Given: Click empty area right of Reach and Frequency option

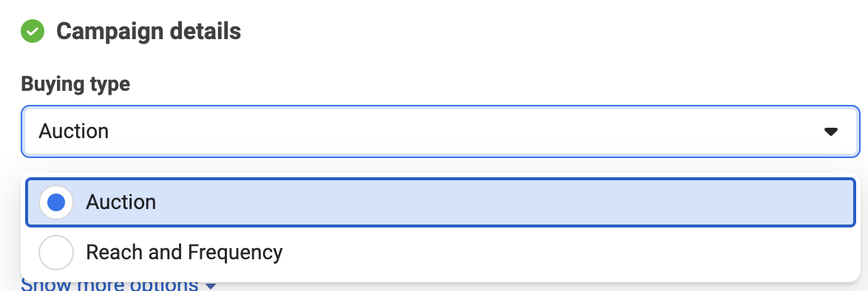Looking at the screenshot, I should [x=569, y=253].
